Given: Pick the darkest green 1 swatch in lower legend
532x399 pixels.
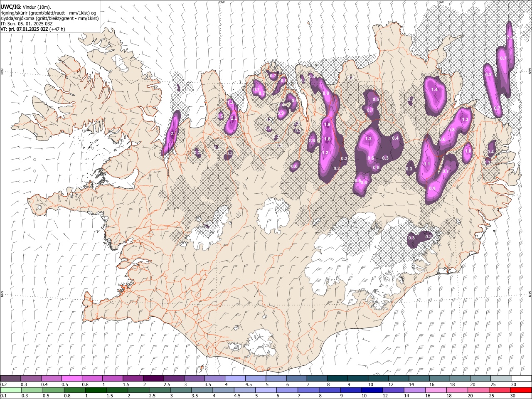Looking at the screenshot, I should pos(96,390).
